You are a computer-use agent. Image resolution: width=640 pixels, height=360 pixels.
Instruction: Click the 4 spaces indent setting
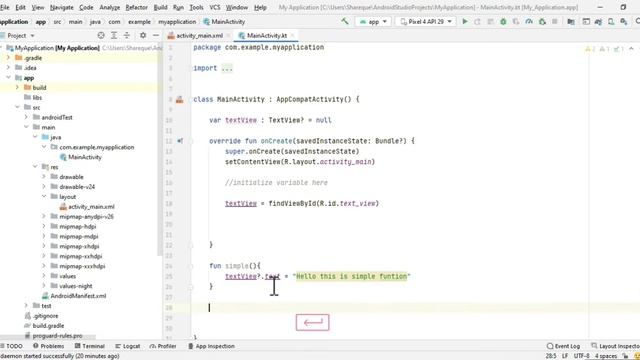pos(605,356)
